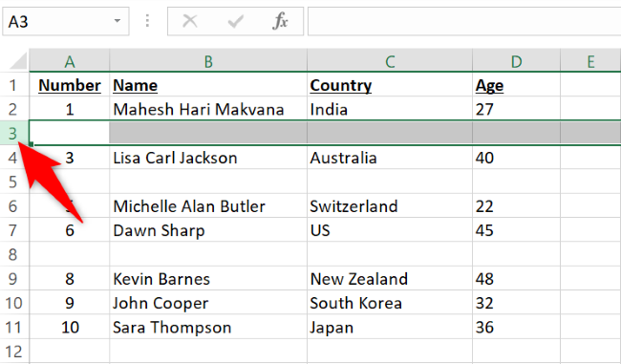Click the Country header cell

click(390, 85)
